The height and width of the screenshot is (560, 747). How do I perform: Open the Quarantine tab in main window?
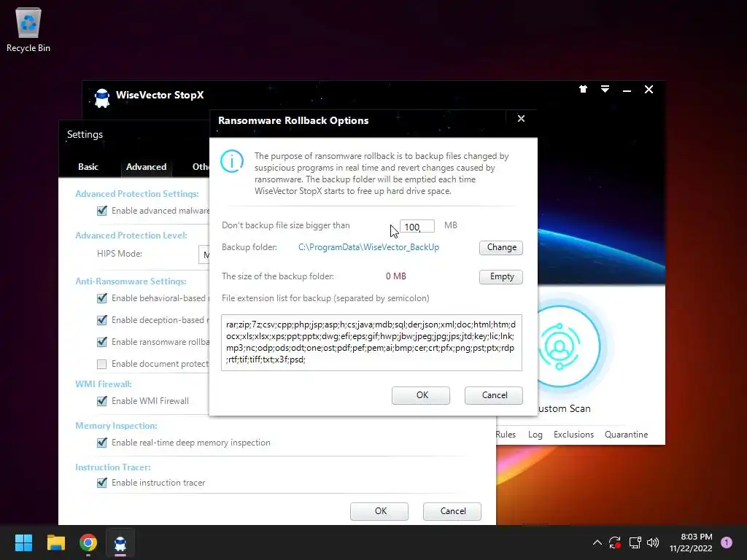click(x=626, y=435)
